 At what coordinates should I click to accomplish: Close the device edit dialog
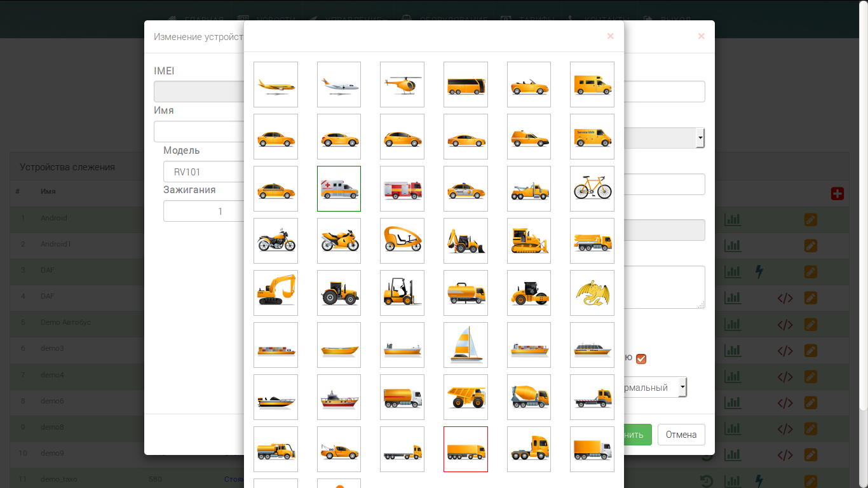click(x=702, y=36)
